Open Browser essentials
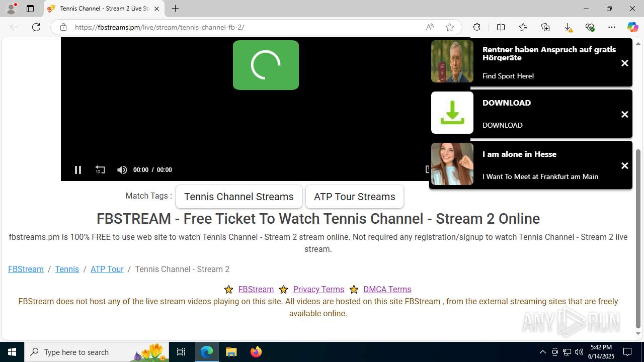The width and height of the screenshot is (644, 362). (590, 27)
